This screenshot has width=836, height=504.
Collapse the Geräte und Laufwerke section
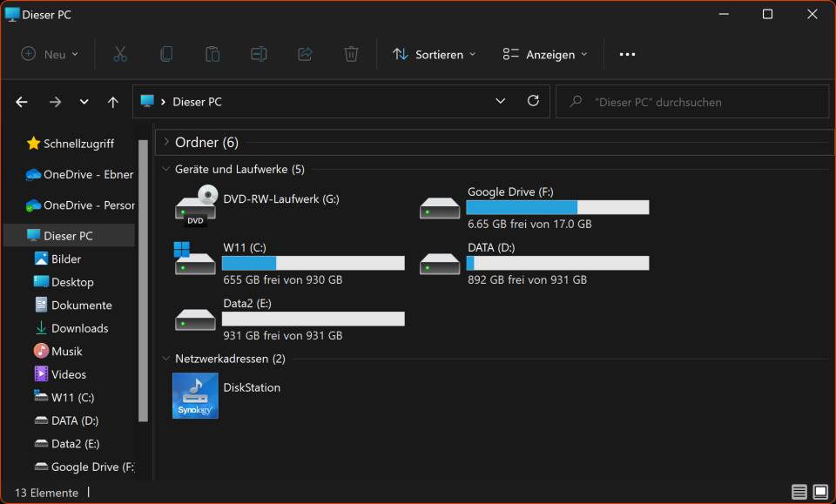click(x=165, y=169)
